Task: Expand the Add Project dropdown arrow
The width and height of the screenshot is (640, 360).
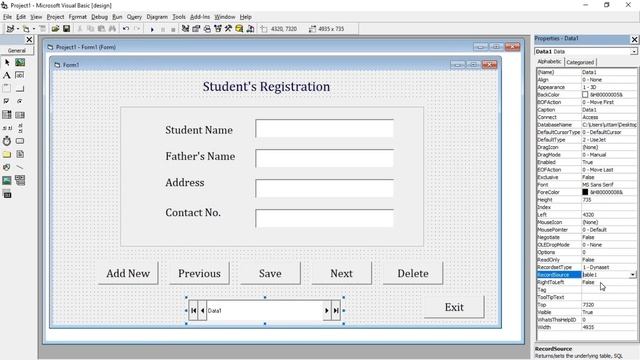Action: tap(18, 29)
